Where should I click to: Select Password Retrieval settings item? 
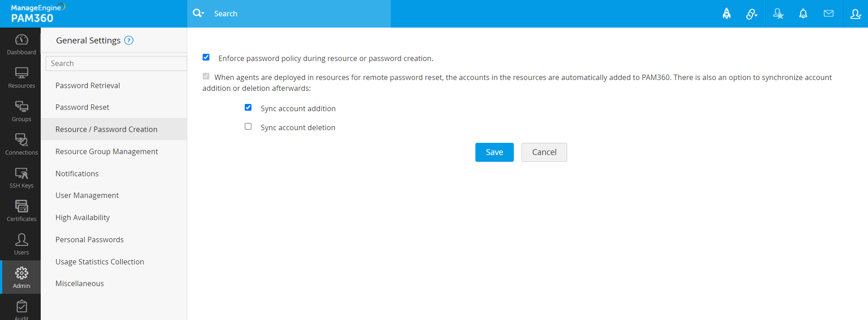(88, 85)
